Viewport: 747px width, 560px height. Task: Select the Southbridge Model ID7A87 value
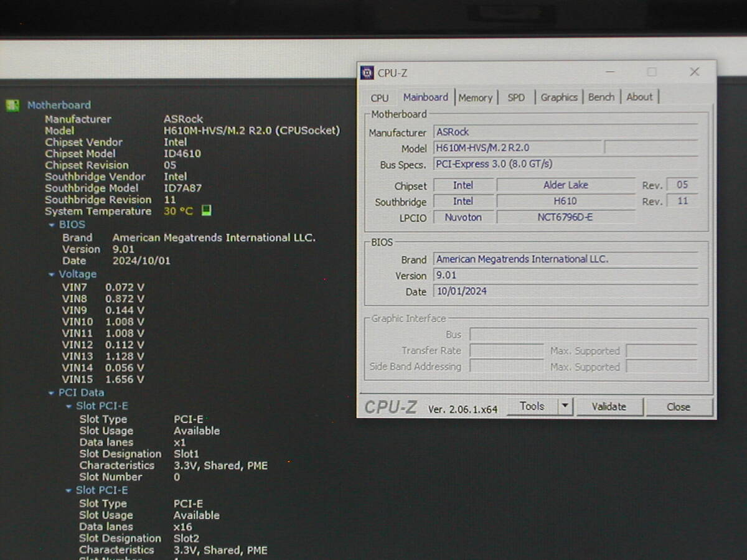click(x=183, y=188)
